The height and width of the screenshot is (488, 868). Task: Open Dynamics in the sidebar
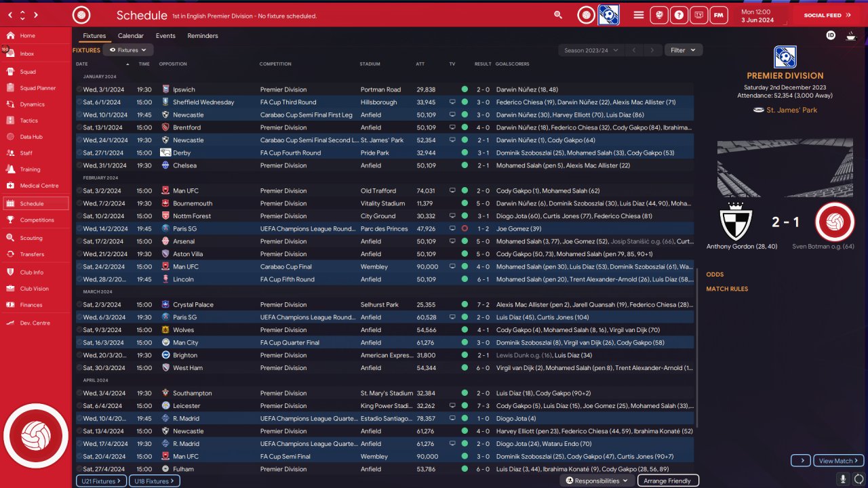click(35, 104)
